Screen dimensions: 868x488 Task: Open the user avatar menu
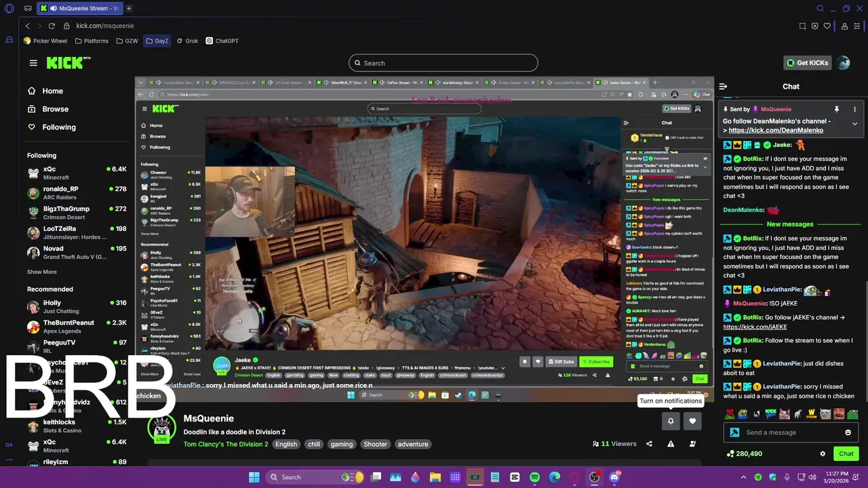click(844, 63)
